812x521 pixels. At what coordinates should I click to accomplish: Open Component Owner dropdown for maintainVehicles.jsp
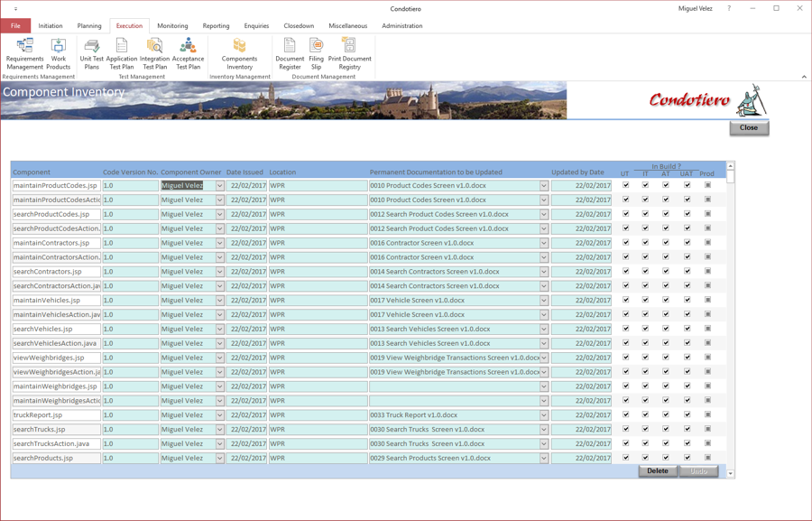tap(219, 300)
